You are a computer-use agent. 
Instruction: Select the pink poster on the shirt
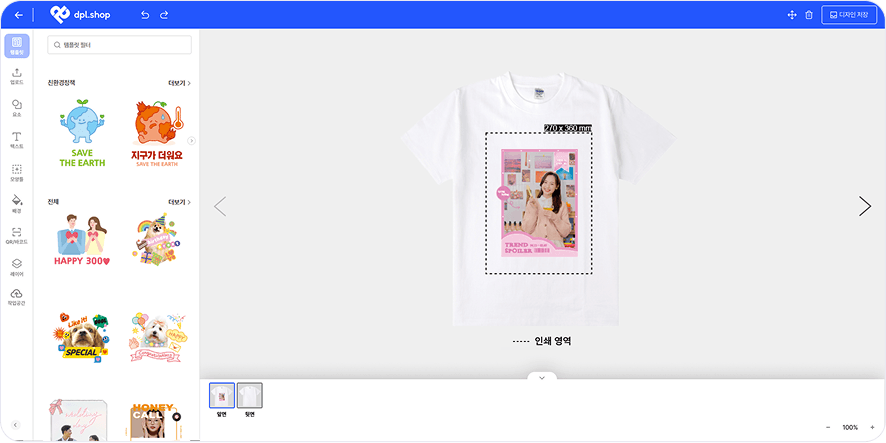coord(539,202)
